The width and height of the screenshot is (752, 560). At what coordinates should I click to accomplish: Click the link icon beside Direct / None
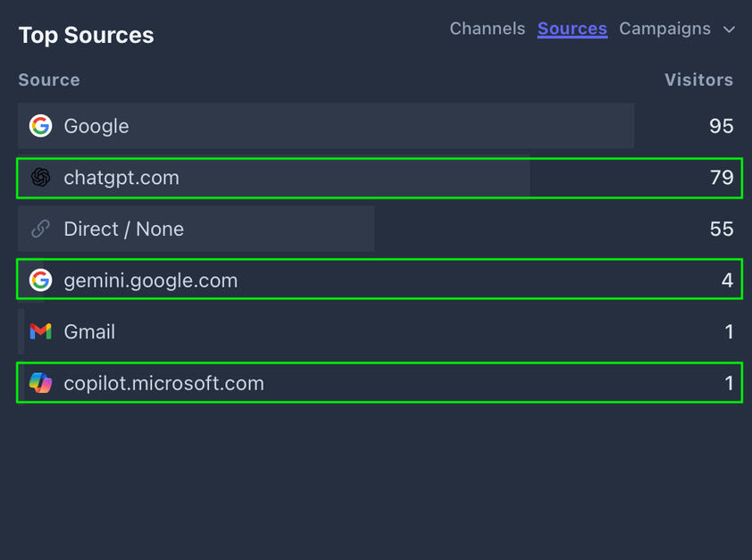(40, 229)
